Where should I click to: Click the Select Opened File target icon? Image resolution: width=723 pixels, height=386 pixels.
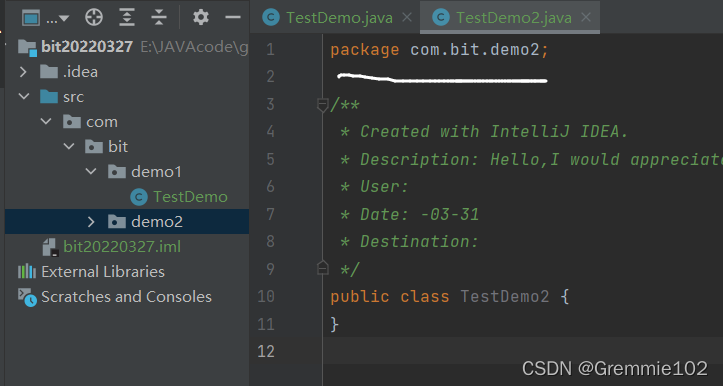[x=94, y=18]
